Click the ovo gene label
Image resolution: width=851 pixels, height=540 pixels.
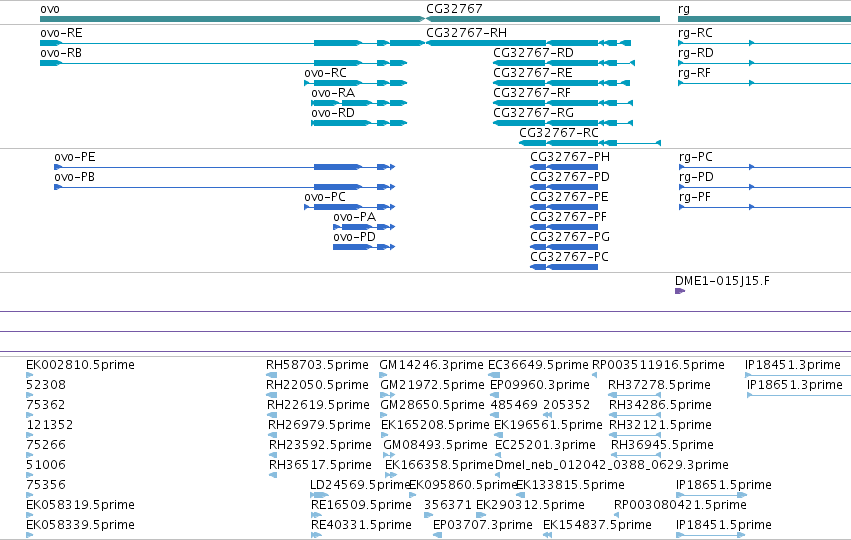pos(50,9)
